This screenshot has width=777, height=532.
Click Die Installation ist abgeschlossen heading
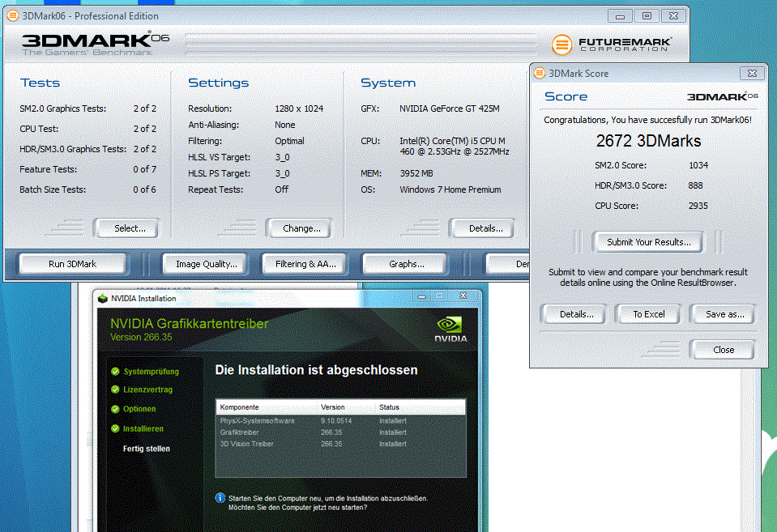pyautogui.click(x=316, y=370)
